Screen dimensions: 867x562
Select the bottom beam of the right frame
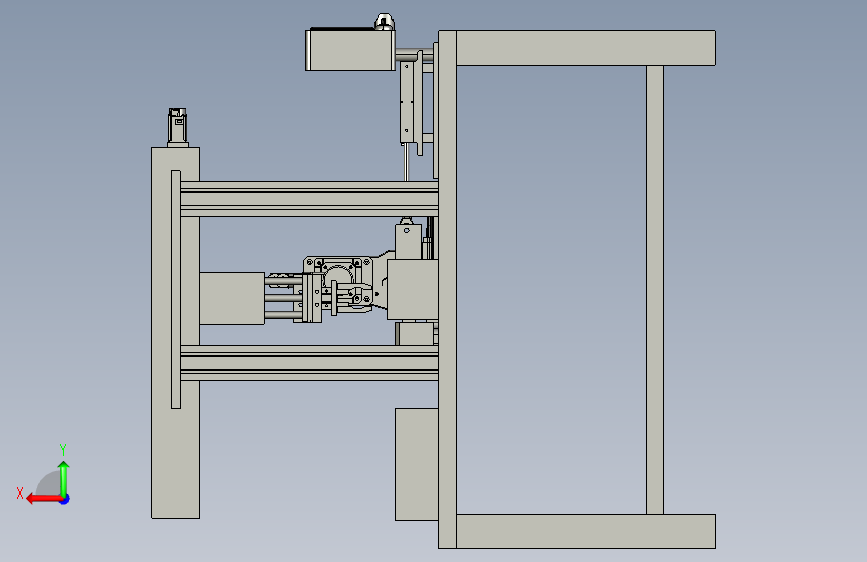pyautogui.click(x=586, y=532)
